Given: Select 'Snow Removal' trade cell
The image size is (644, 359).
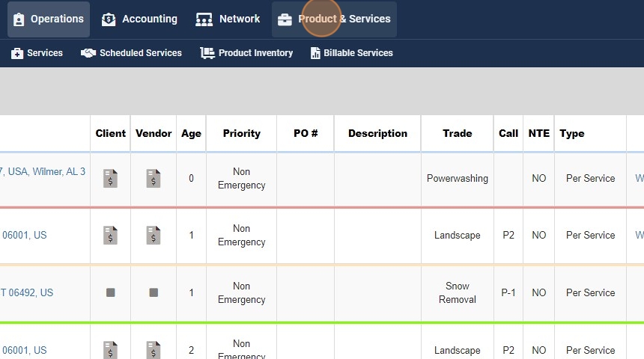Looking at the screenshot, I should [x=457, y=292].
